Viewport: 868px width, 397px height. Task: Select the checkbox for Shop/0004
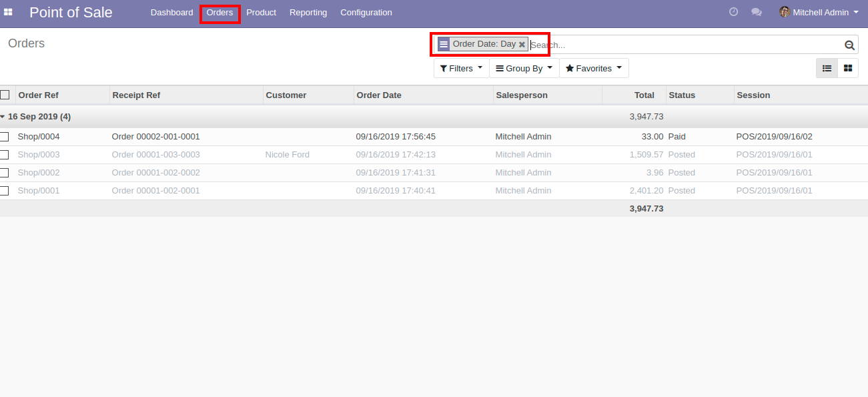tap(5, 137)
